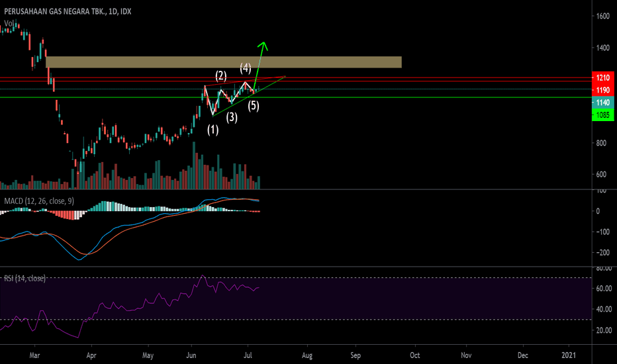Click the Jul date on time axis
Screen dimensions: 617x364
click(x=248, y=355)
